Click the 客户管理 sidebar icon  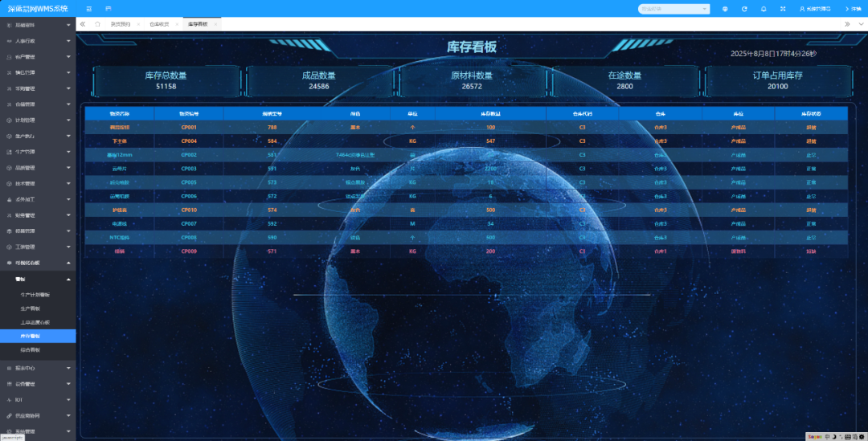tap(9, 56)
